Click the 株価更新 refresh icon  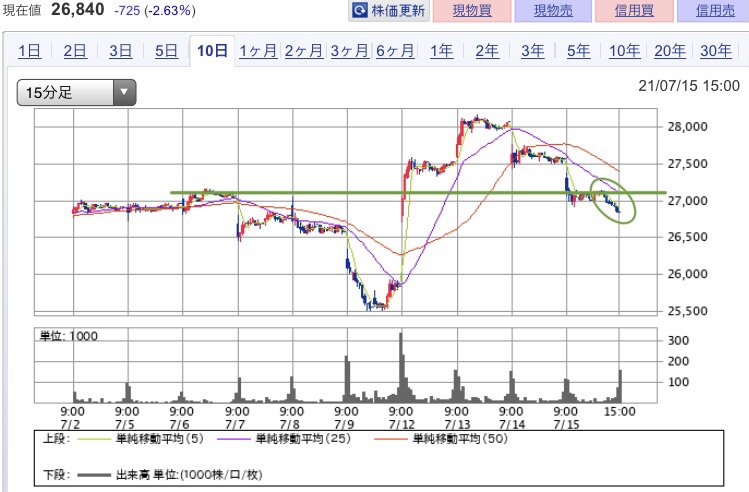[x=360, y=10]
